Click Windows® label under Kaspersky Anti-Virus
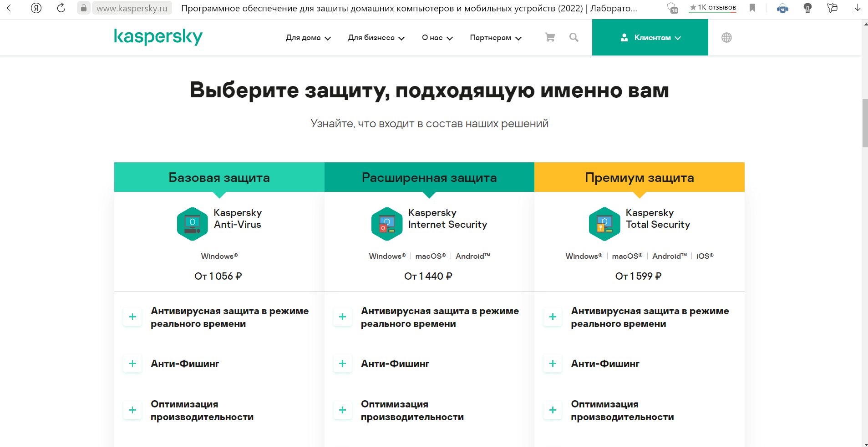Viewport: 868px width, 447px height. (219, 256)
